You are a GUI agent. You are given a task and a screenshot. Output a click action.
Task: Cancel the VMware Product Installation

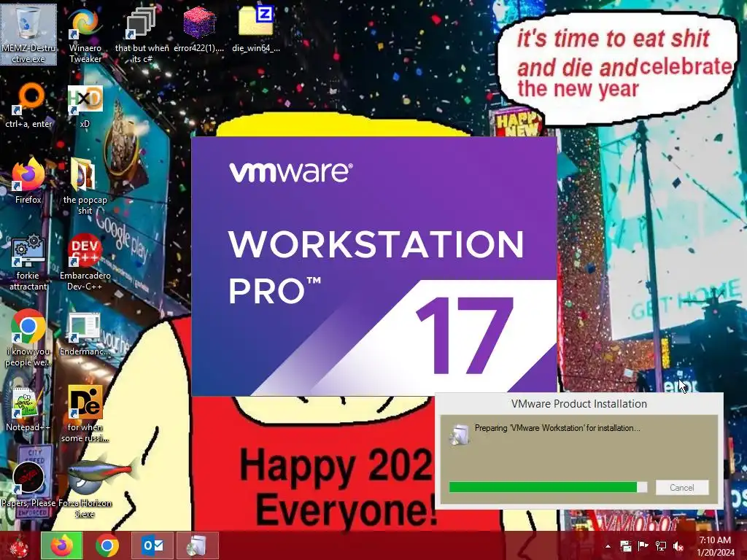click(682, 488)
